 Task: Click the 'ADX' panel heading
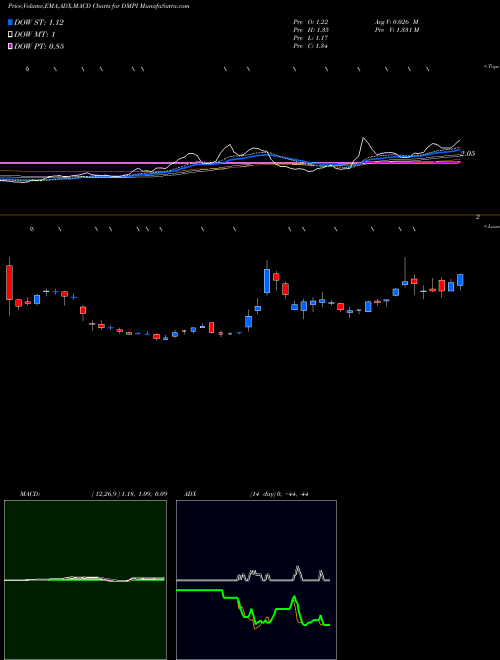(190, 494)
